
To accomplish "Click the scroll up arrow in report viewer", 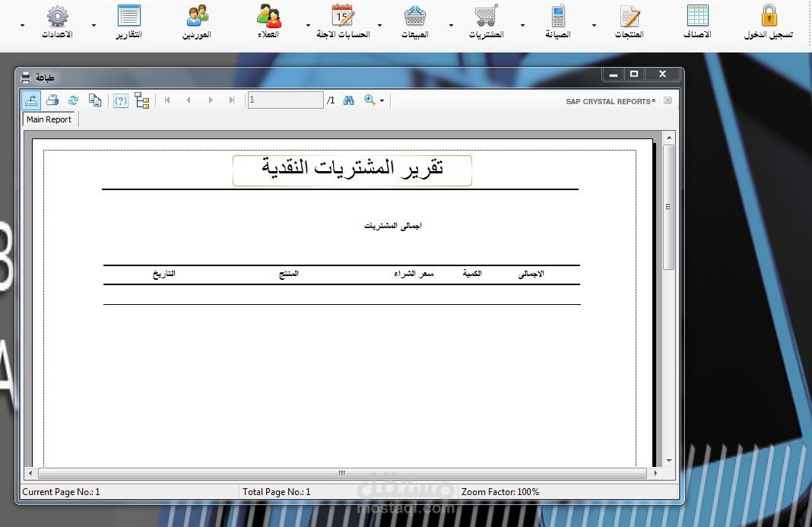I will 668,138.
